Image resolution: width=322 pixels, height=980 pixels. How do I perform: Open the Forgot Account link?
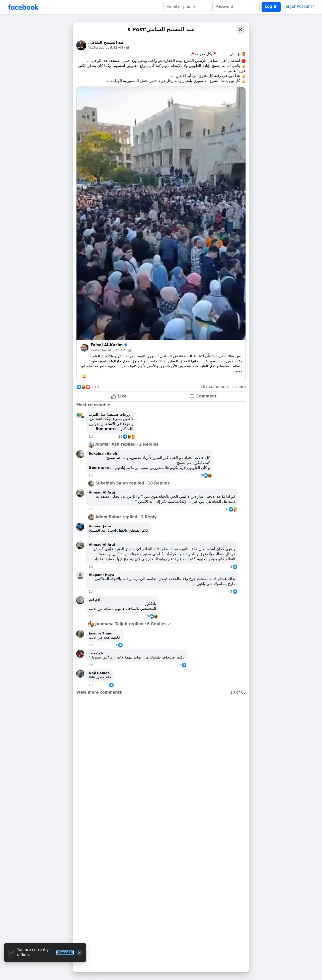(299, 7)
